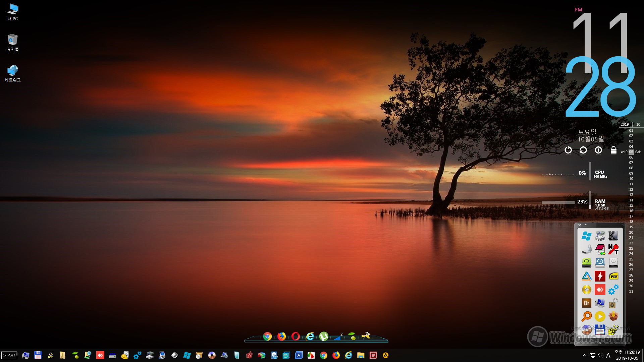Image resolution: width=644 pixels, height=362 pixels.
Task: Open the taskbar clock showing 11:28:19
Action: (x=627, y=355)
